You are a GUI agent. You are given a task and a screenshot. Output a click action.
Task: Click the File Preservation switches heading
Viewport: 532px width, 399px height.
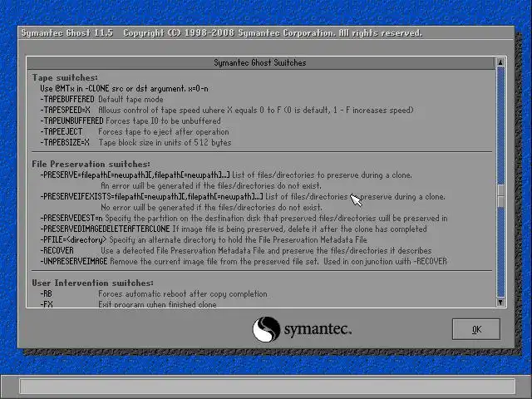pyautogui.click(x=91, y=165)
